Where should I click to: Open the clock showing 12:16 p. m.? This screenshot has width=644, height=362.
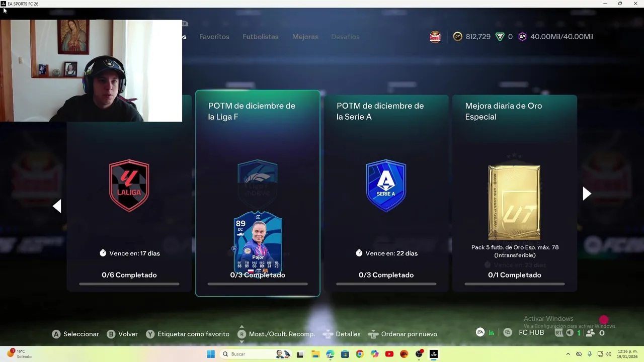626,354
